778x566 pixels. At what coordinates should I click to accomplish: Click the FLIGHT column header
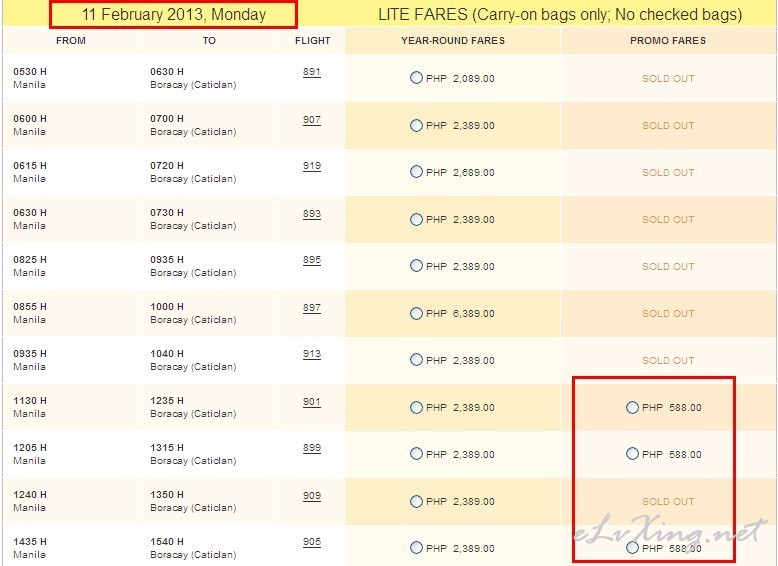313,41
